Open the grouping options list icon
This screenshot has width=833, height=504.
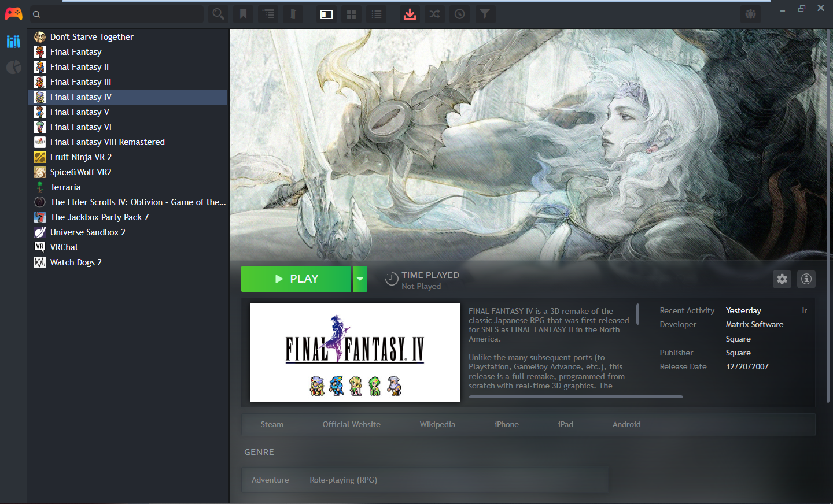tap(268, 14)
